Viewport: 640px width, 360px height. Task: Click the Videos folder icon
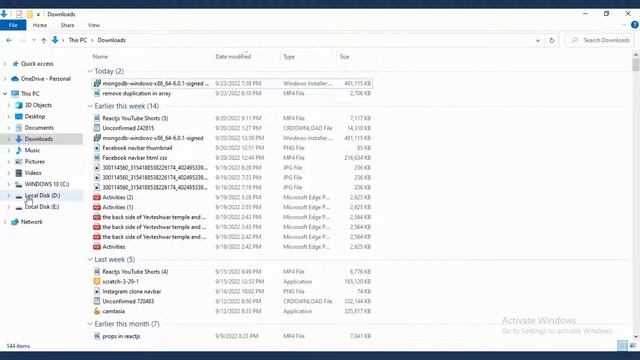(19, 173)
